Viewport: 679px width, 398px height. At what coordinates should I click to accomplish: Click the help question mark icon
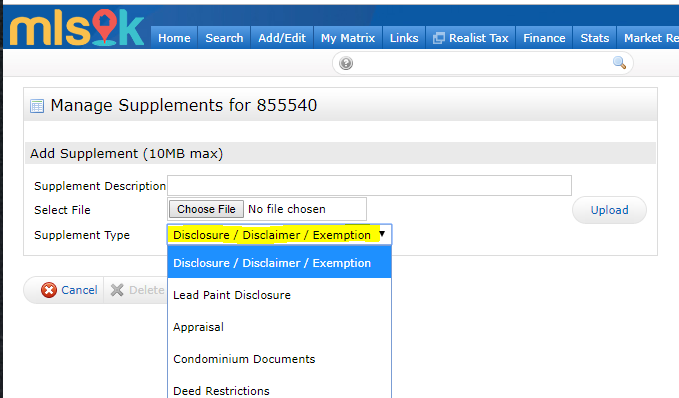[x=346, y=63]
